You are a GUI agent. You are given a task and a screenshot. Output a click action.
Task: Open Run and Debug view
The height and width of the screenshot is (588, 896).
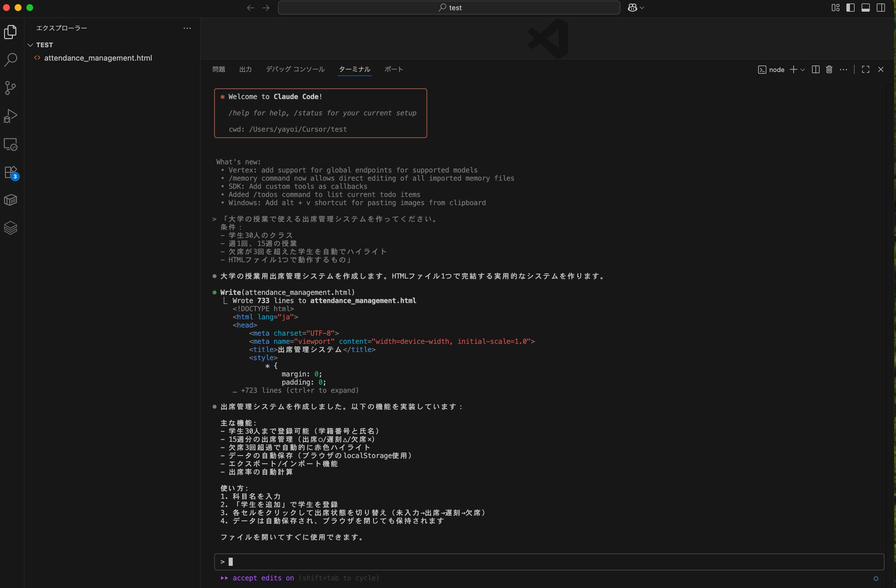click(10, 116)
